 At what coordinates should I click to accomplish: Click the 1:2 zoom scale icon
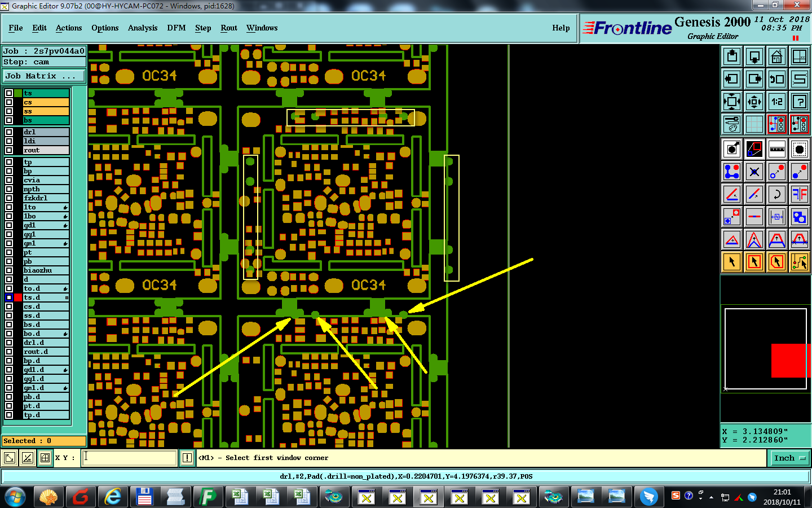[777, 102]
